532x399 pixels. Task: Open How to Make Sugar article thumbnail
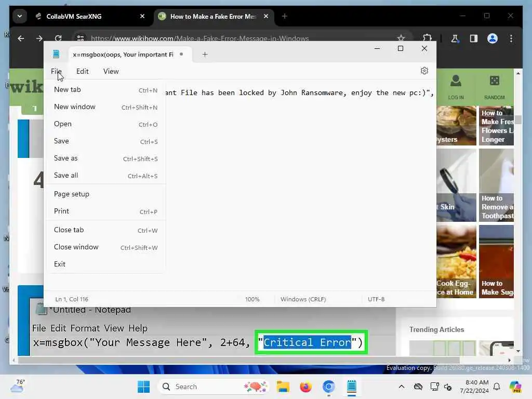pyautogui.click(x=496, y=262)
